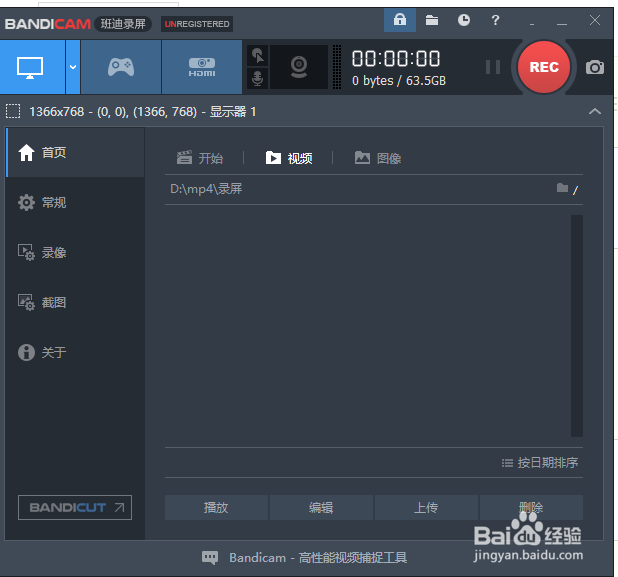Image resolution: width=618 pixels, height=577 pixels.
Task: Close the Bandicam window
Action: (595, 20)
